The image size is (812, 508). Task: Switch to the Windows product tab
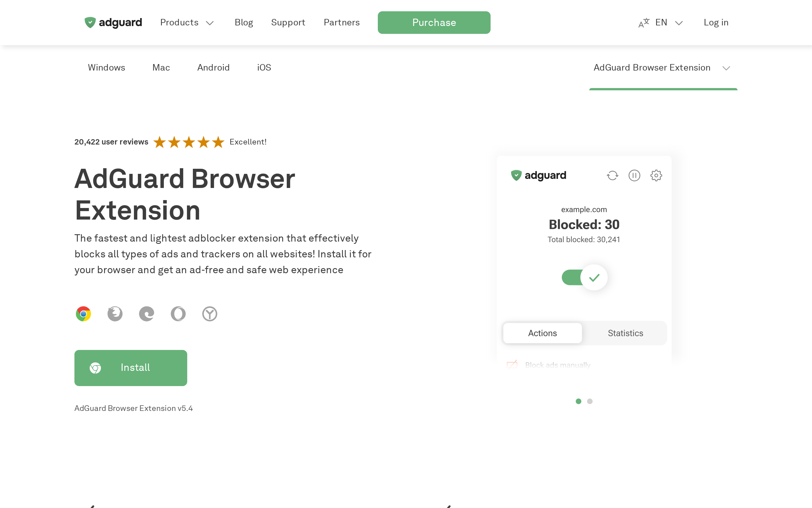(106, 67)
